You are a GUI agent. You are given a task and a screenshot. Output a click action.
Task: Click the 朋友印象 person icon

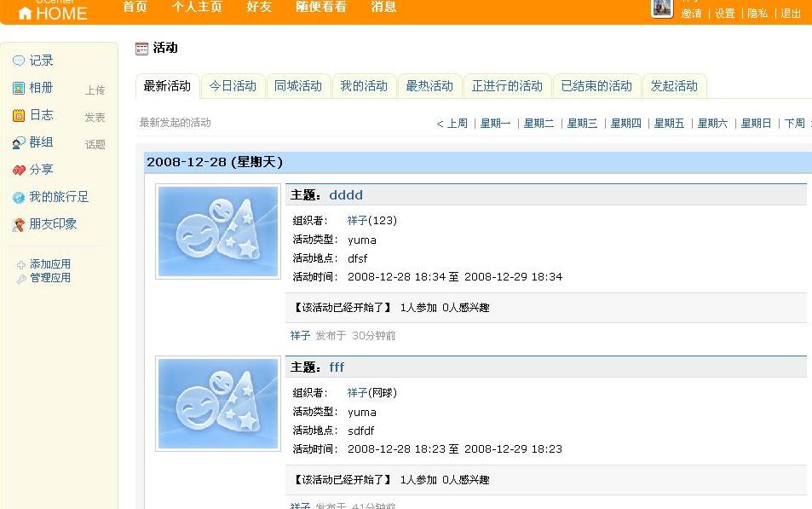(x=19, y=224)
